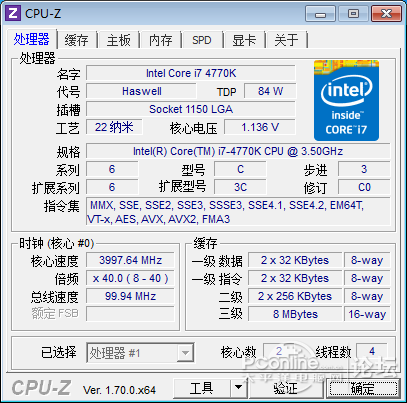Click the 确定 button

363,388
